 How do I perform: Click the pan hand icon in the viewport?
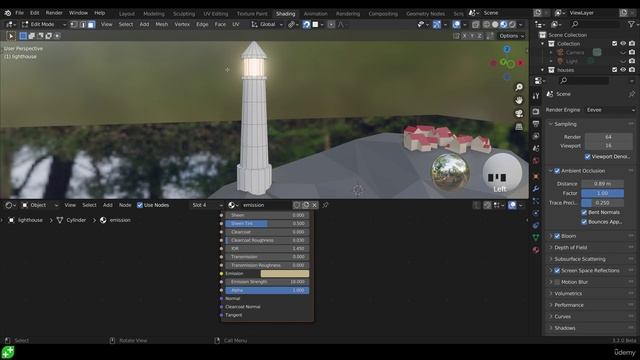[519, 100]
